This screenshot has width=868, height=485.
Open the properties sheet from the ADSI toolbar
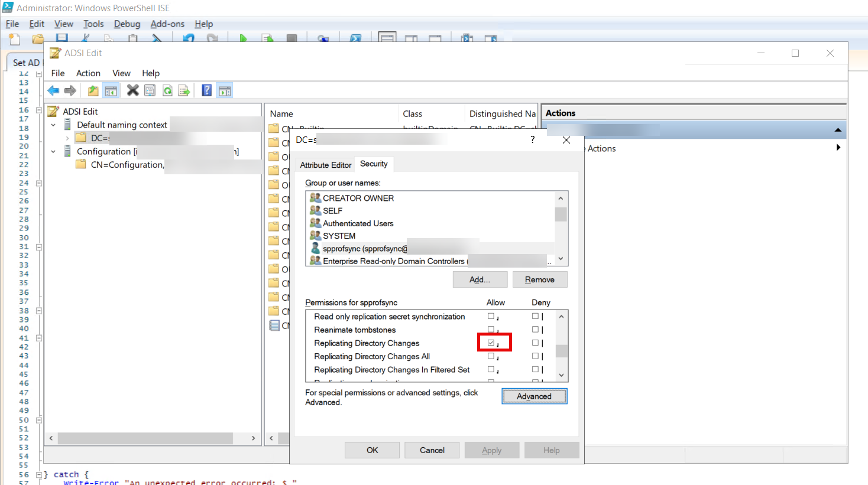[x=150, y=90]
